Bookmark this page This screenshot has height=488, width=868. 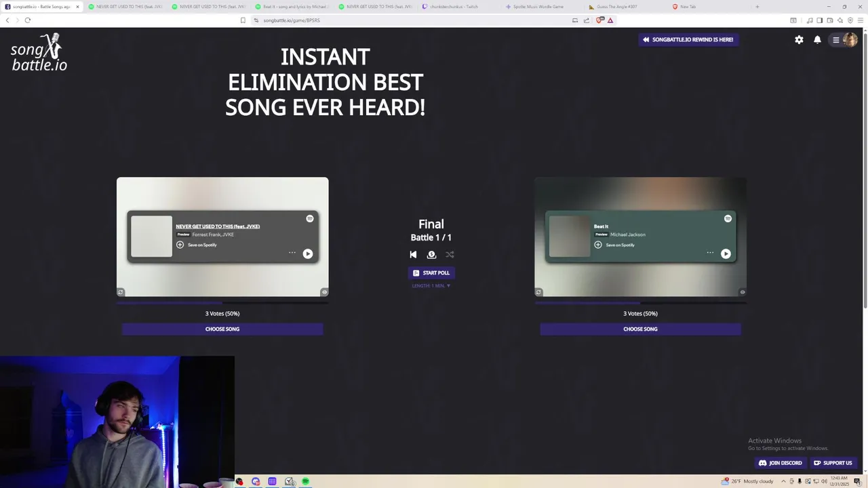point(243,20)
